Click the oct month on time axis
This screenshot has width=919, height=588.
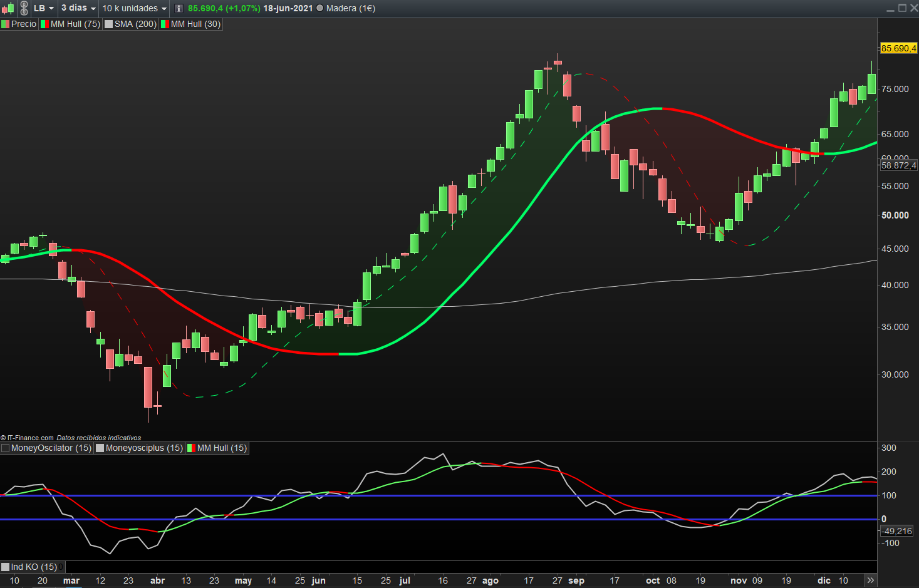pyautogui.click(x=653, y=580)
